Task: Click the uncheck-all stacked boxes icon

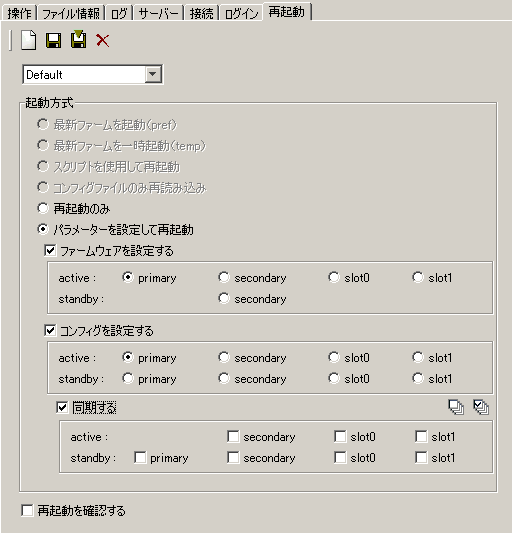Action: [x=456, y=407]
